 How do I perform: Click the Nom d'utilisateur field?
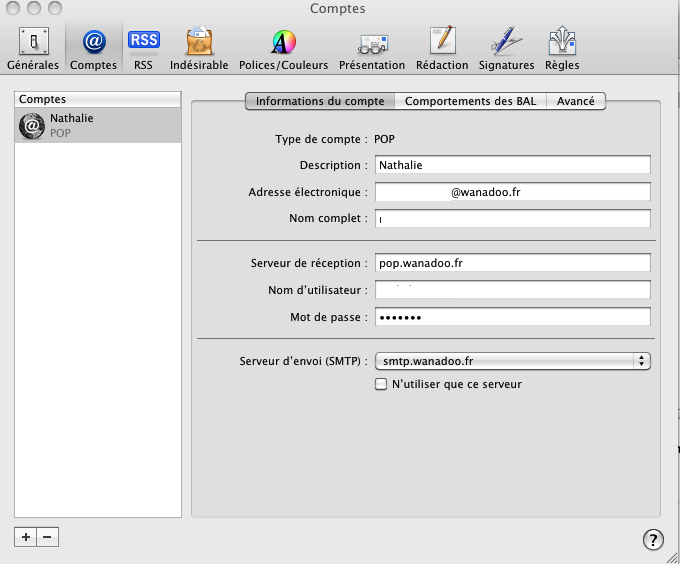click(x=513, y=290)
